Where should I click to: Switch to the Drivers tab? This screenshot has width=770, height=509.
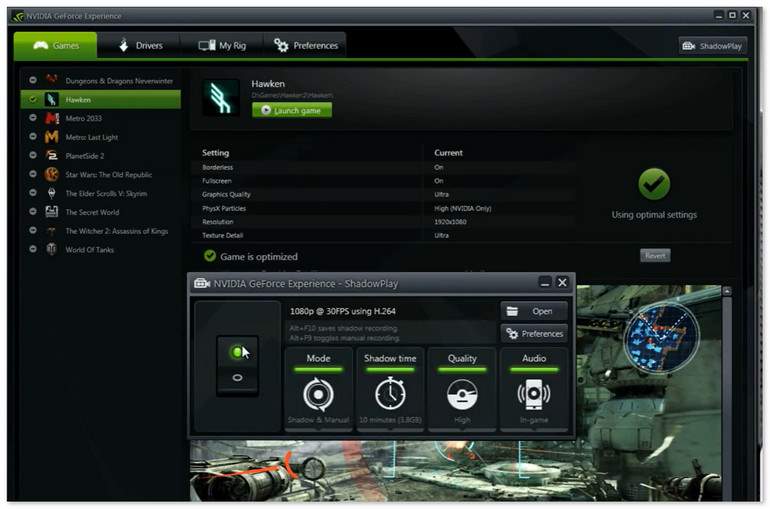click(x=139, y=46)
